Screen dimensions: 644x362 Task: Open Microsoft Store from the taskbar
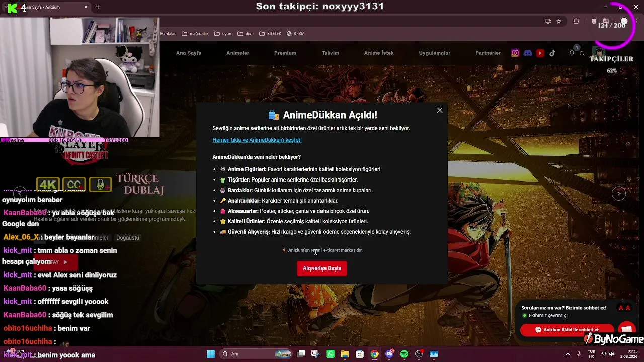point(360,354)
